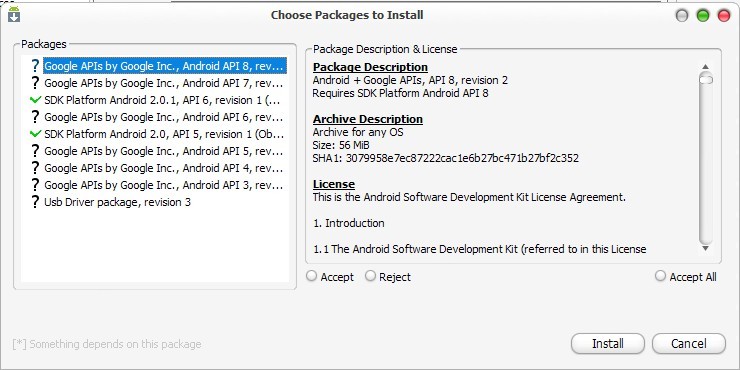The height and width of the screenshot is (370, 740).
Task: Select Google APIs Android API 7 package
Action: 164,83
